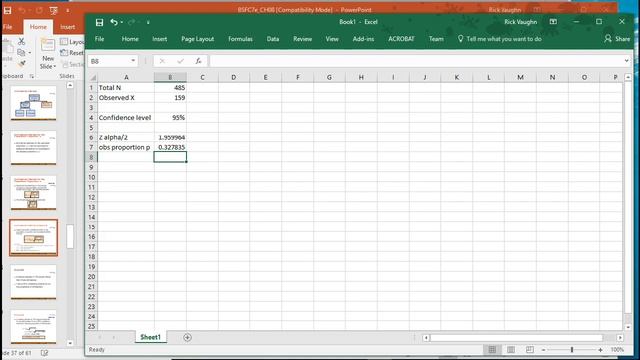This screenshot has width=640, height=360.
Task: Click cell with value 159
Action: 170,98
